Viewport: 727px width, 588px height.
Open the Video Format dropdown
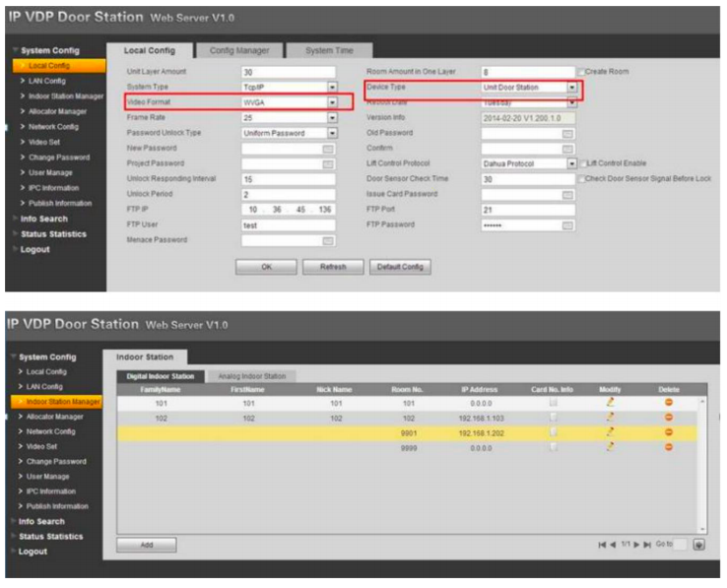tap(332, 102)
